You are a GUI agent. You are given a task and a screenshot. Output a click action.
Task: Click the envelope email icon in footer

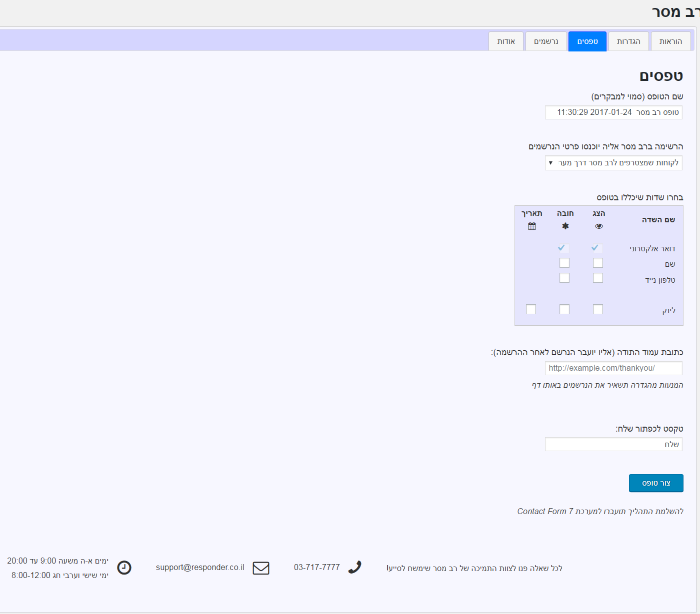click(x=261, y=568)
